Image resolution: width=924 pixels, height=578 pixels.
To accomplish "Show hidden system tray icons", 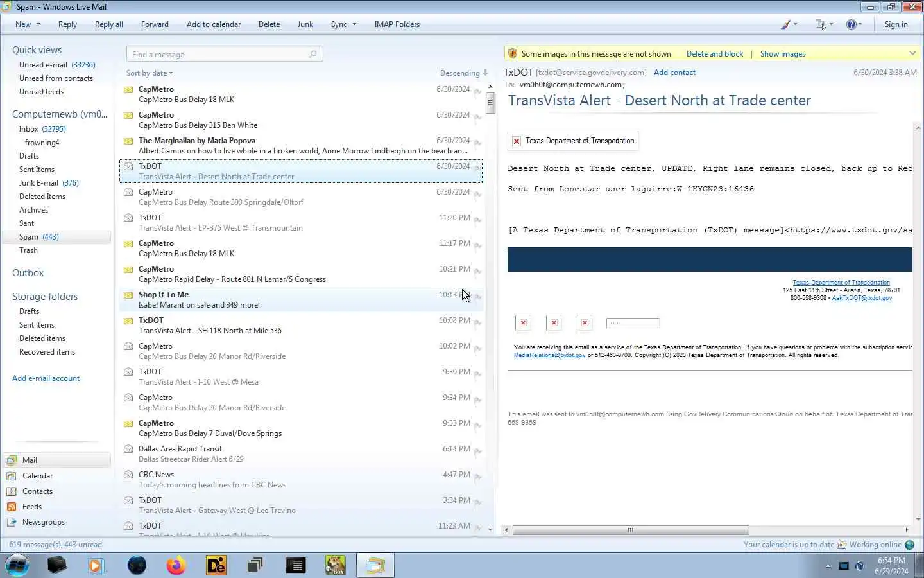I will click(828, 566).
